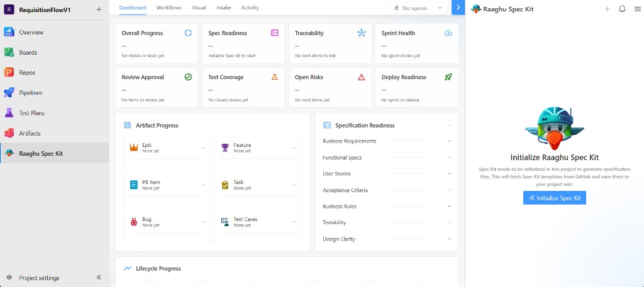Click the Review Approval checkmark icon

point(188,77)
